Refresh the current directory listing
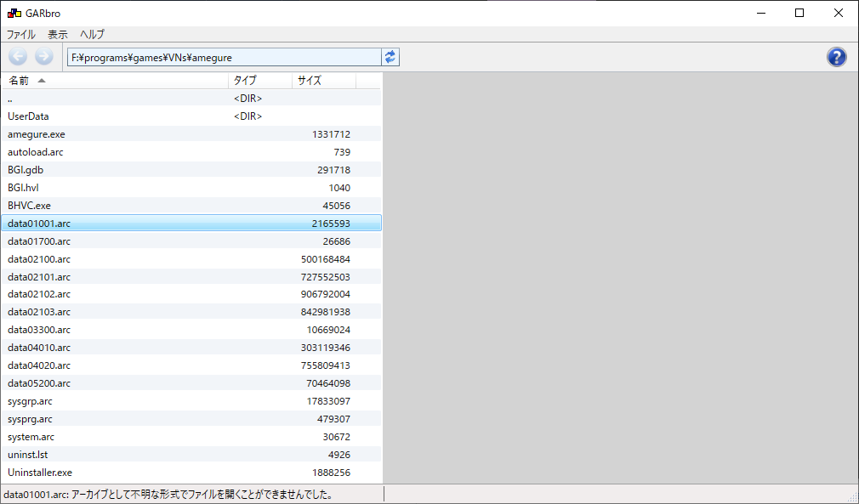 tap(390, 56)
